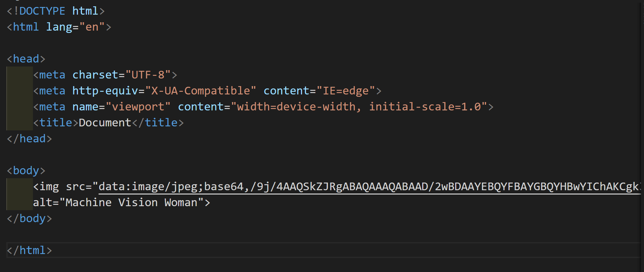This screenshot has width=644, height=272.
Task: Click the opening head tag
Action: [26, 59]
